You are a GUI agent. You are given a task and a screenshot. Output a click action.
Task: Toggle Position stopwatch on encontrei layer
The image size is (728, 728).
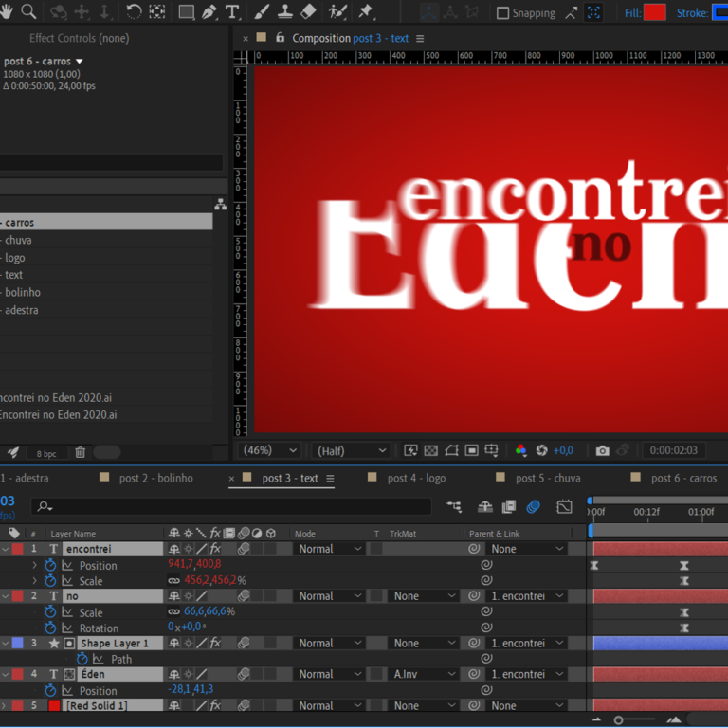pos(51,565)
